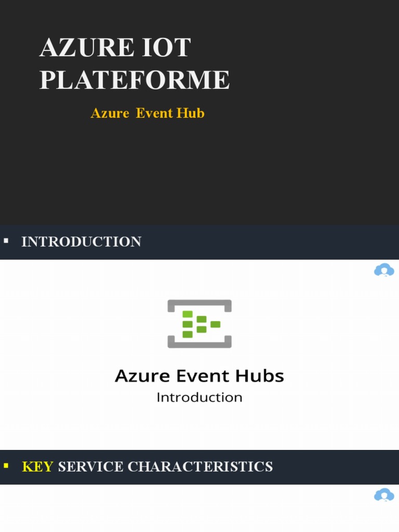Click the "AZURE IOT" title line

115,48
